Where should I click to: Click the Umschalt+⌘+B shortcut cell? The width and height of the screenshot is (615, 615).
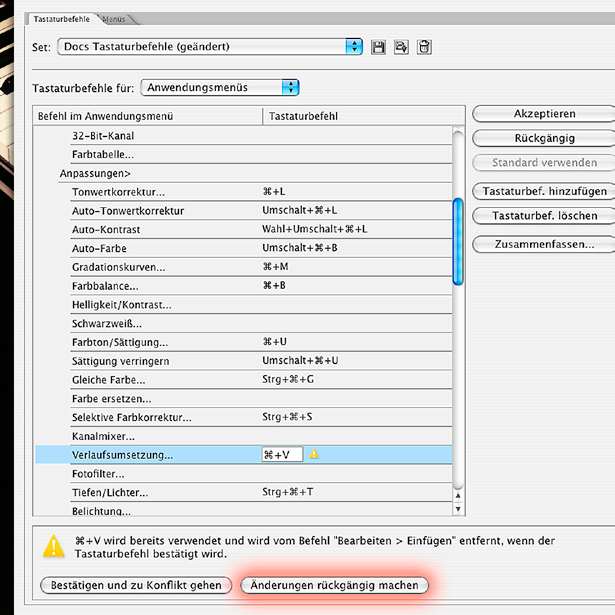click(x=300, y=248)
